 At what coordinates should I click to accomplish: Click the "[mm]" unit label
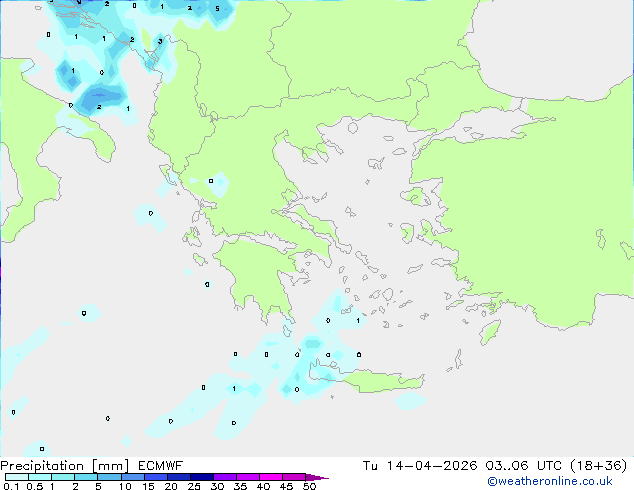click(110, 466)
